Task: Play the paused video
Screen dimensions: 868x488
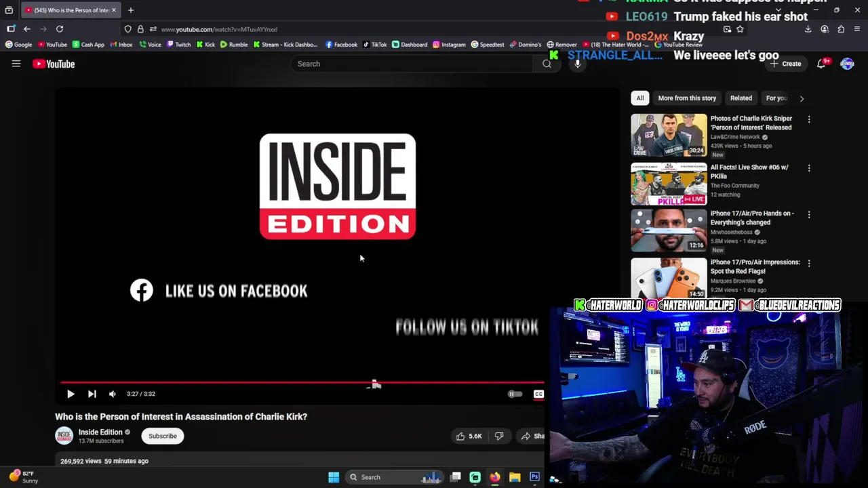Action: click(x=71, y=394)
